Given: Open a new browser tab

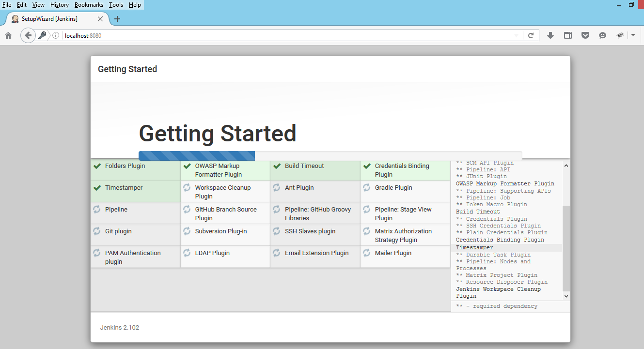Looking at the screenshot, I should tap(117, 19).
